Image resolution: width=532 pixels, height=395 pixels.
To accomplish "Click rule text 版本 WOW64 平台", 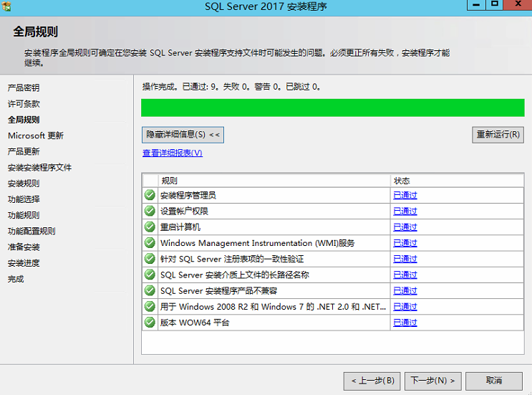I will point(195,323).
